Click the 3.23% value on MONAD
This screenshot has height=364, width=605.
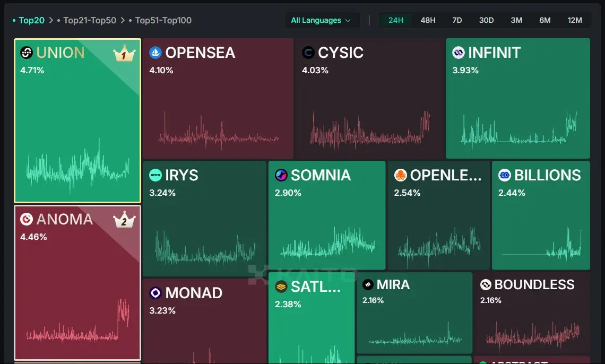pyautogui.click(x=162, y=311)
